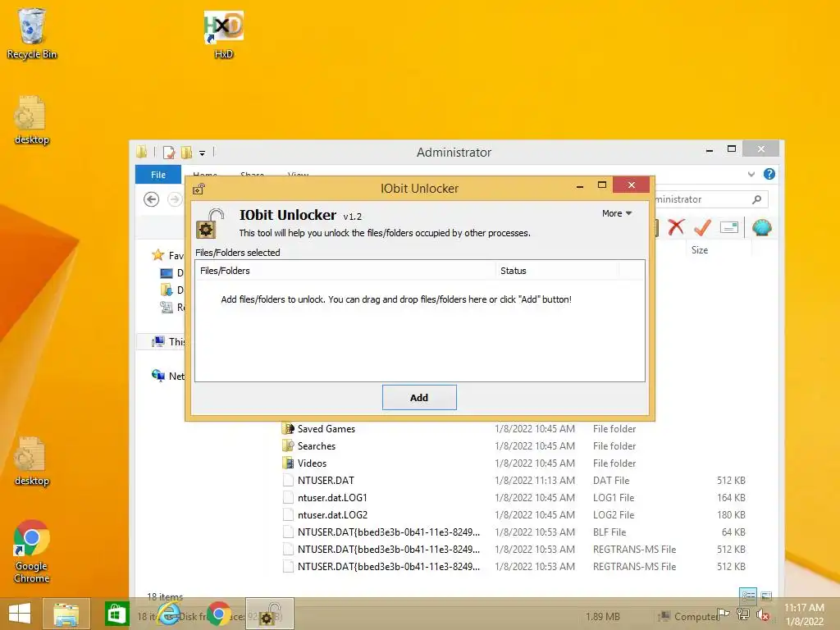Click the search magnifier in Explorer search box
840x630 pixels.
756,199
